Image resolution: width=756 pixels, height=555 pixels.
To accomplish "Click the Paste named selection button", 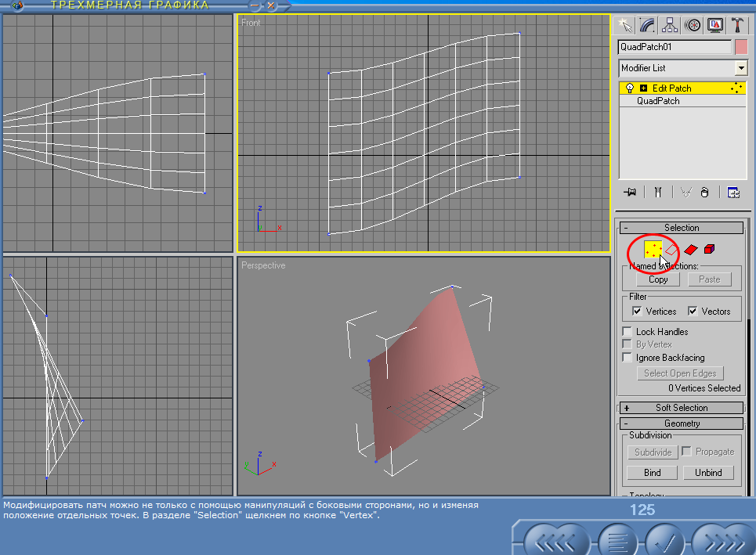I will pos(709,279).
